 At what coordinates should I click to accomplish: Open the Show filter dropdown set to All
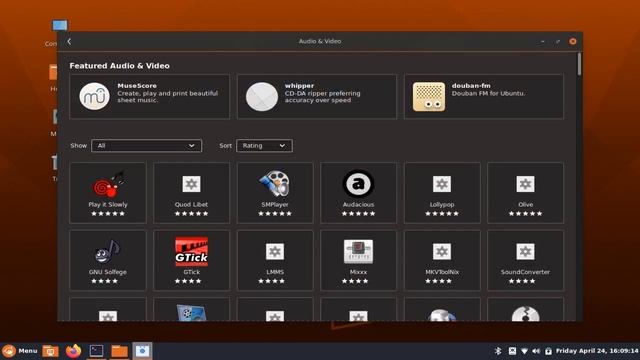click(147, 146)
